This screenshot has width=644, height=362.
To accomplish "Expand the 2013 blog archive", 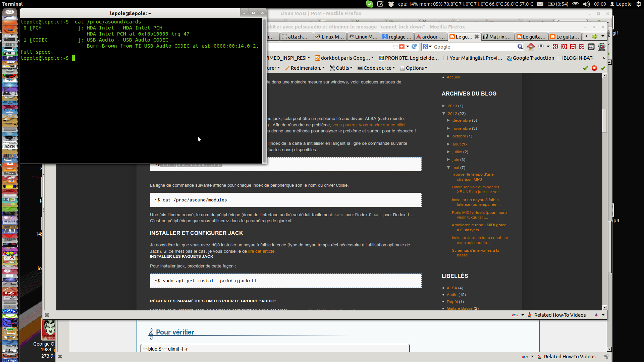I will pyautogui.click(x=444, y=106).
